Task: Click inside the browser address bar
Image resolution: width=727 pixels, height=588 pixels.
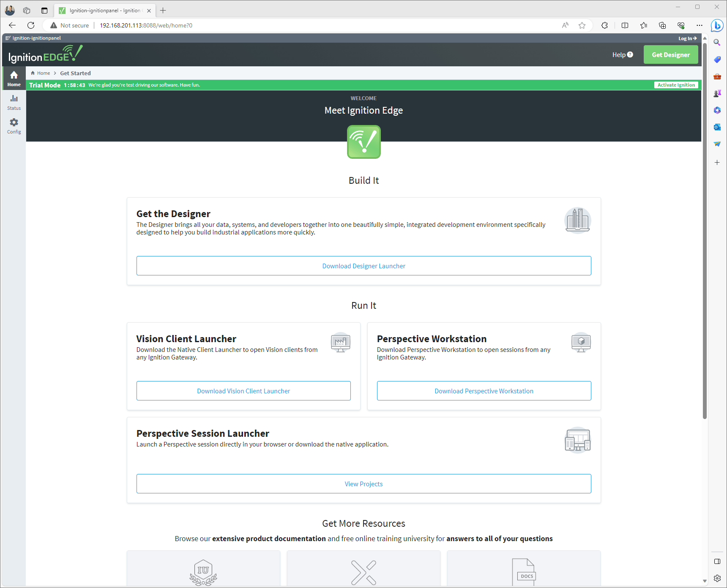Action: point(296,25)
